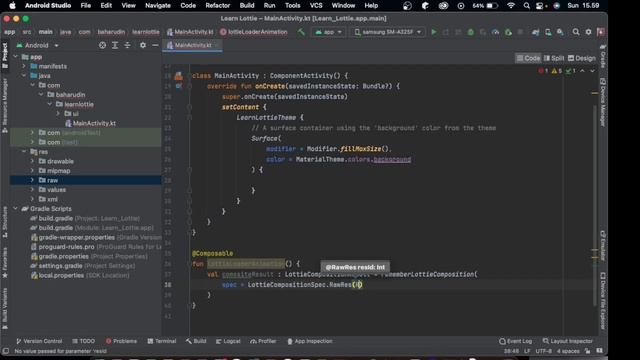Viewport: 640px width, 360px height.
Task: Open the Logcat tool window
Action: pos(228,341)
